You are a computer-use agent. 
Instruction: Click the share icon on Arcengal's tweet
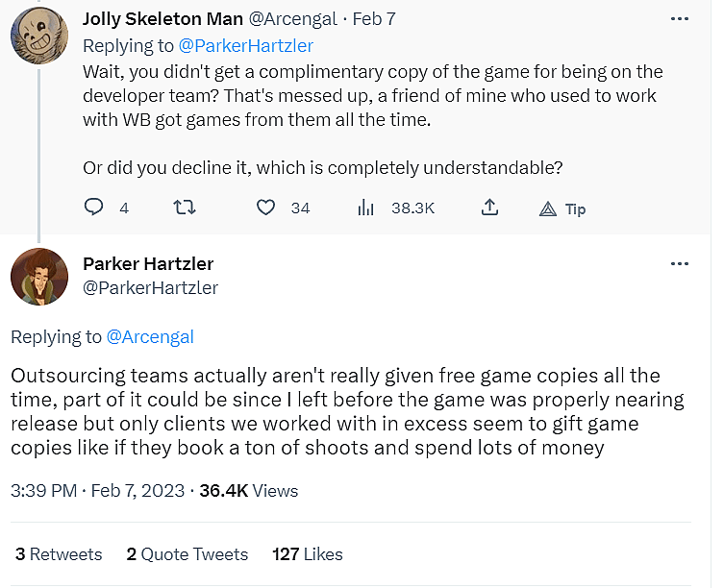click(489, 208)
